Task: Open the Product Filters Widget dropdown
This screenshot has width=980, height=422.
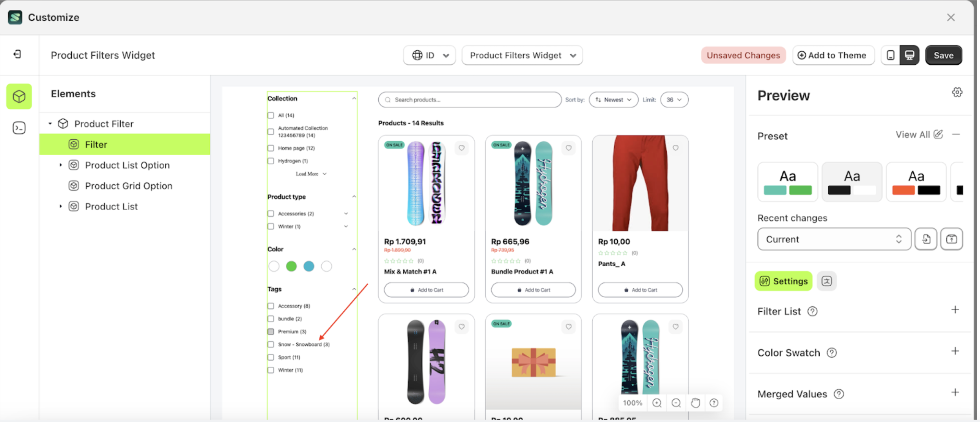Action: (x=522, y=55)
